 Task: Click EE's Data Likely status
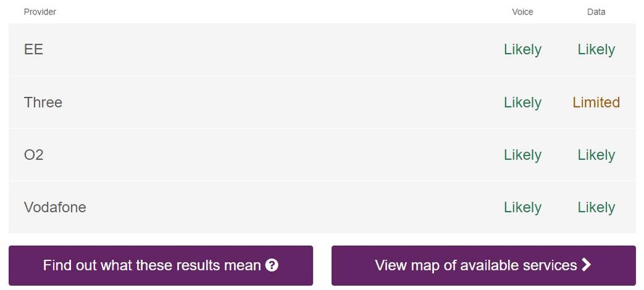click(x=596, y=50)
